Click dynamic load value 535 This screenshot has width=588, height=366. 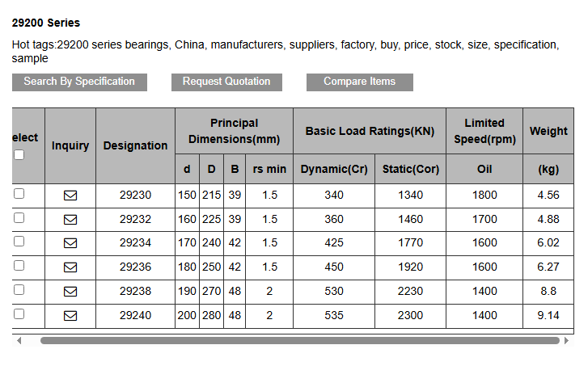(334, 315)
